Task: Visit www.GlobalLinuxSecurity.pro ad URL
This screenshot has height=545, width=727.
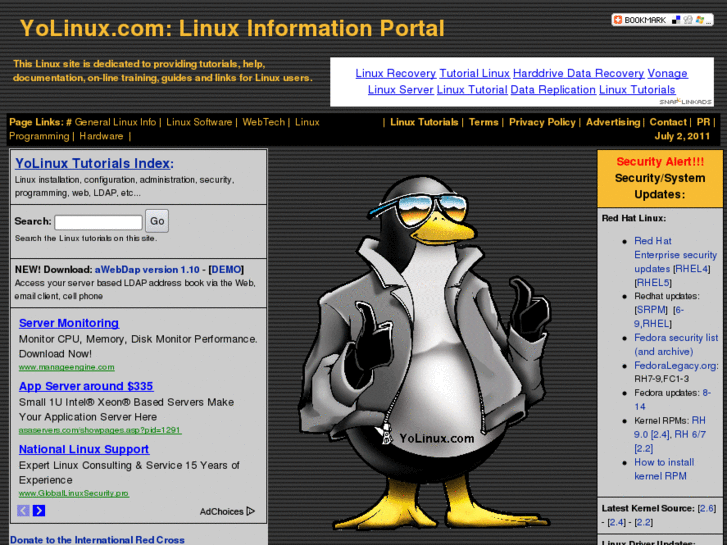Action: 74,493
